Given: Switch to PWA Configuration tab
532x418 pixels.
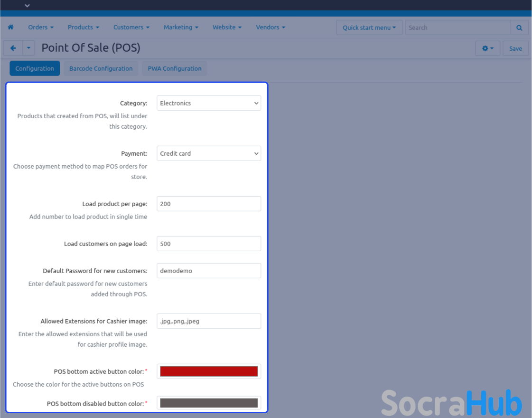Looking at the screenshot, I should (175, 68).
